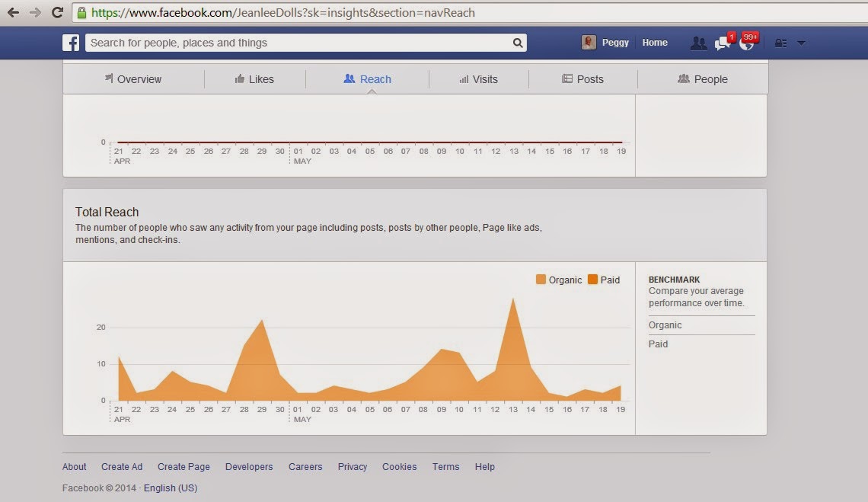The height and width of the screenshot is (502, 868).
Task: Switch to the People tab
Action: coord(703,79)
